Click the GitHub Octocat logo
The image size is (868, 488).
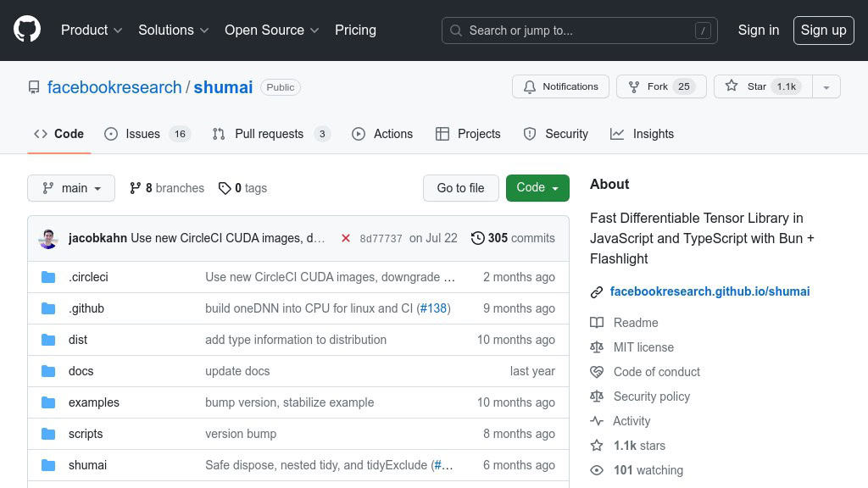tap(26, 28)
